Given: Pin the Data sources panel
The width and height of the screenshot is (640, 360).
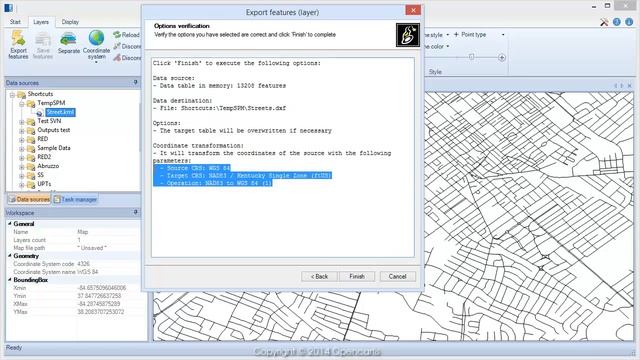Looking at the screenshot, I should pos(136,82).
